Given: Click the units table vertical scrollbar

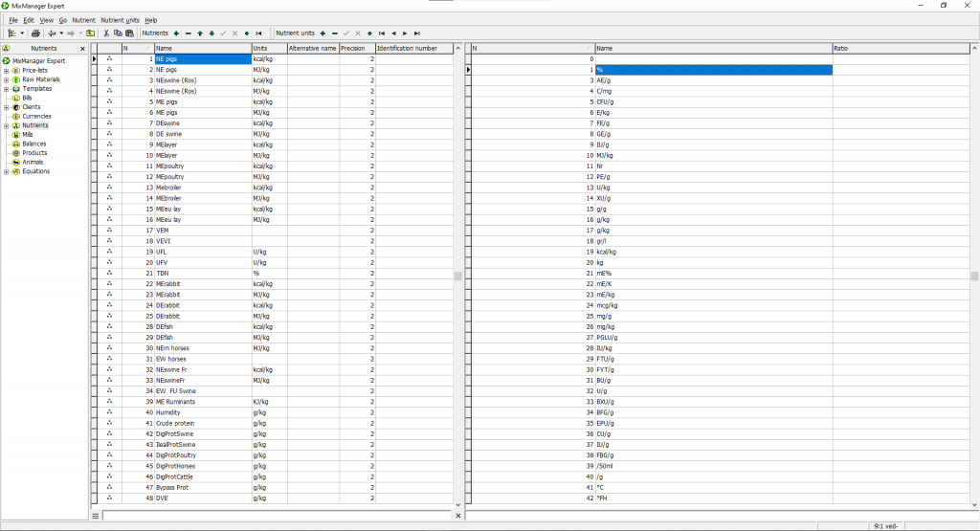Looking at the screenshot, I should click(x=973, y=276).
